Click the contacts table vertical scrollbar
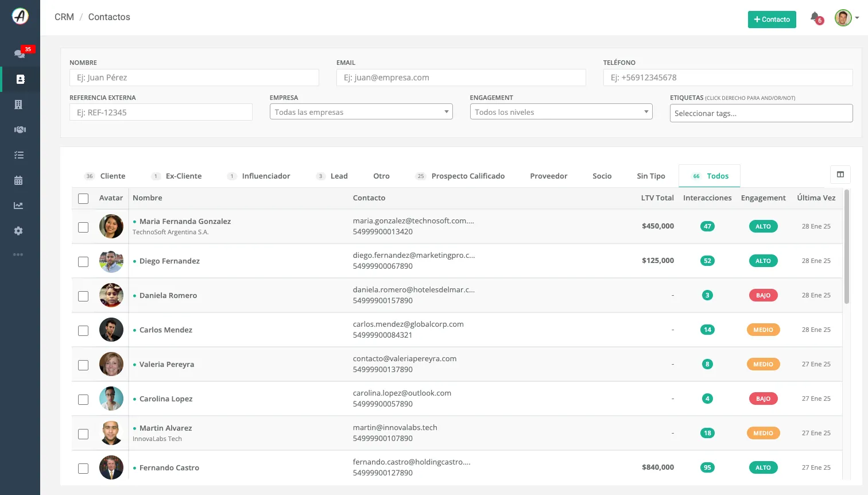The width and height of the screenshot is (868, 495). (x=846, y=247)
